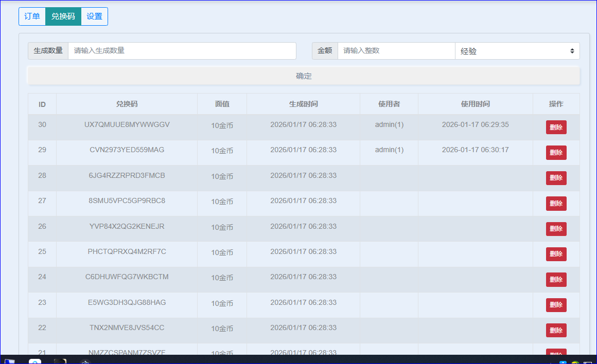Delete redemption code with ID 30
597x364 pixels.
[x=556, y=128]
